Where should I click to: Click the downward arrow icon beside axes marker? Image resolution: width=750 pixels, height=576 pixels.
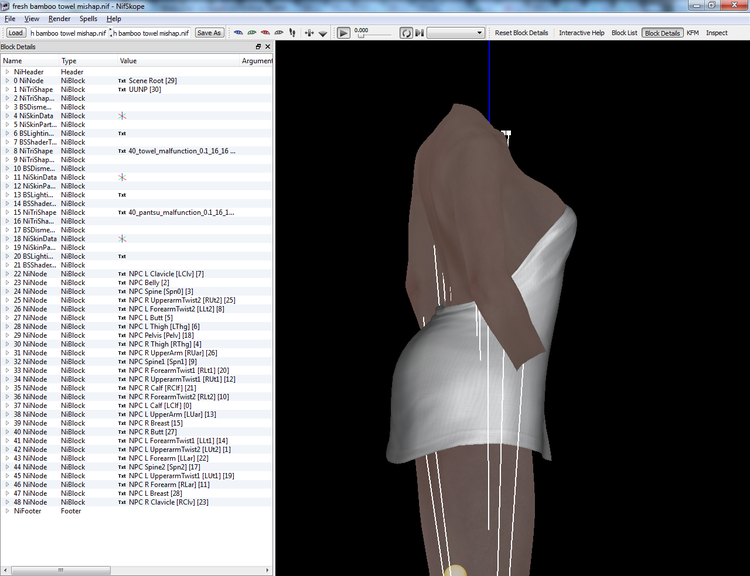coord(323,33)
